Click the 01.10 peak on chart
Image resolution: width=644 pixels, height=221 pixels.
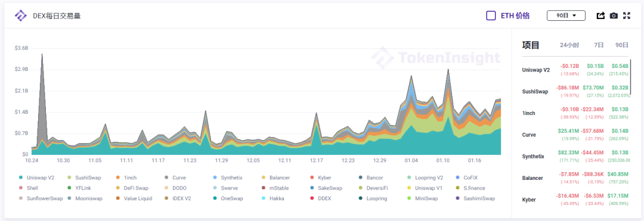[448, 70]
